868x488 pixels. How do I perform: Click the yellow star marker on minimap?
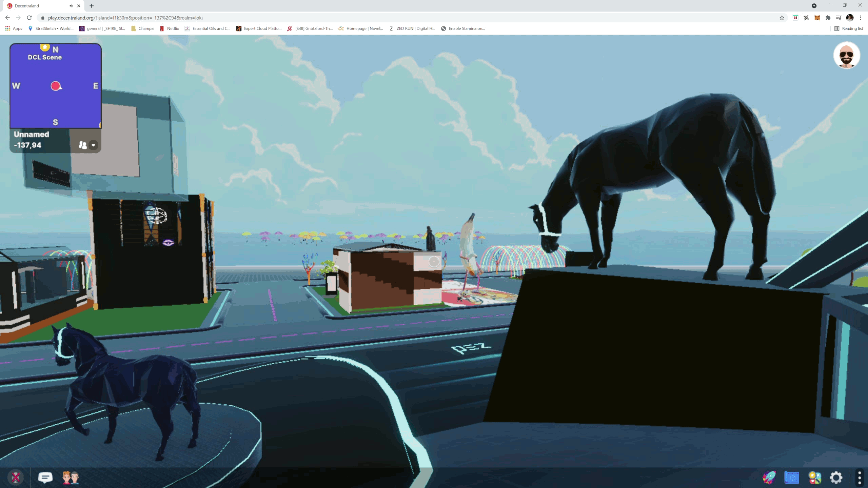pos(45,47)
